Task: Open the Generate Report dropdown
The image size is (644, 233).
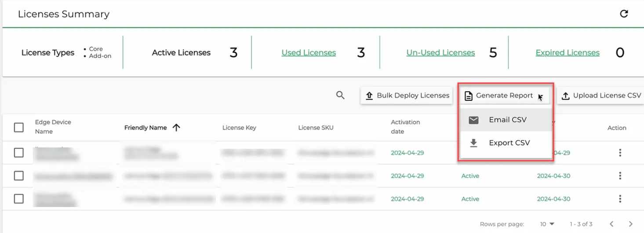Action: [x=505, y=95]
